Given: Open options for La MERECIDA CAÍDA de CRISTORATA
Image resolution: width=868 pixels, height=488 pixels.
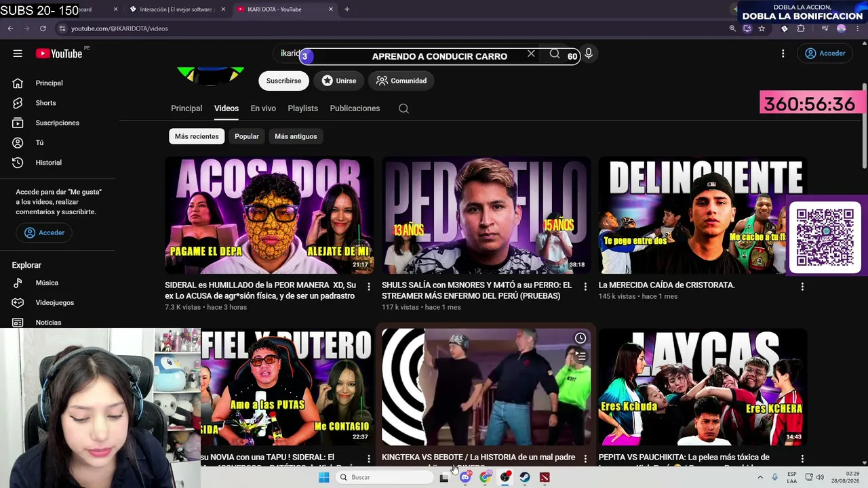Looking at the screenshot, I should coord(802,287).
